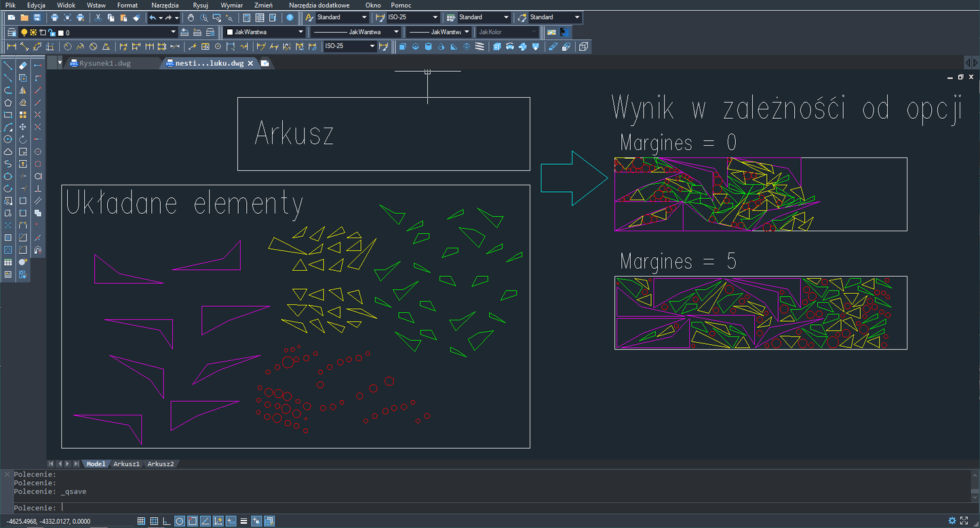
Task: Select the Revision cloud tool
Action: [8, 151]
